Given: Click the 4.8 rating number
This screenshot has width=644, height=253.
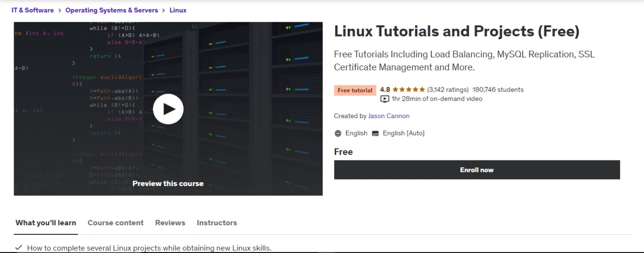Looking at the screenshot, I should pyautogui.click(x=385, y=90).
